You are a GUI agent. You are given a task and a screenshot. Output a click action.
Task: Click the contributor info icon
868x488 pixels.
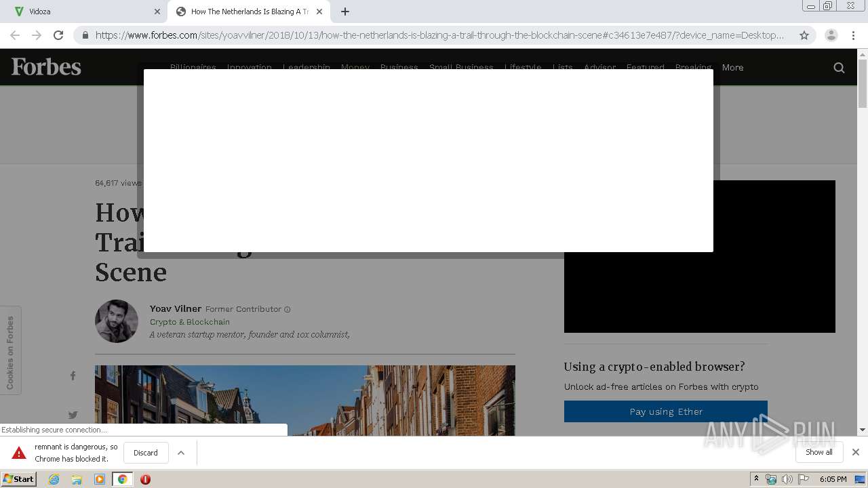click(x=287, y=310)
